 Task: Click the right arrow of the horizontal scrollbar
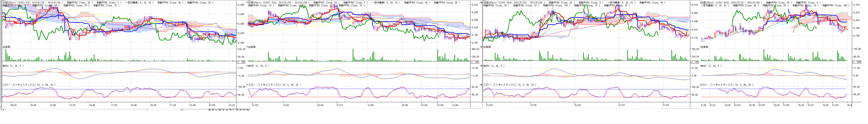[182, 110]
